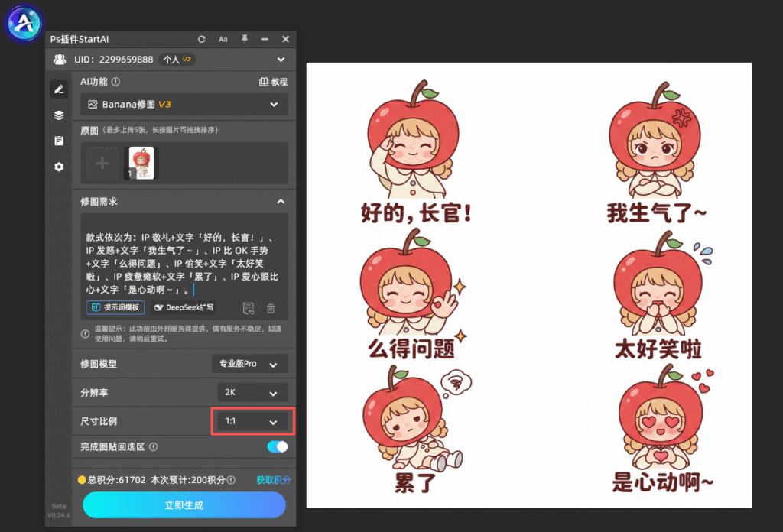Click the 总积分:61702 text
The height and width of the screenshot is (532, 783).
click(116, 480)
